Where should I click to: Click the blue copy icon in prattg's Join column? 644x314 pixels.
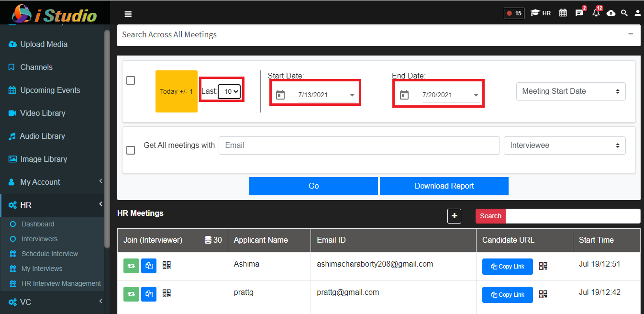(x=149, y=294)
